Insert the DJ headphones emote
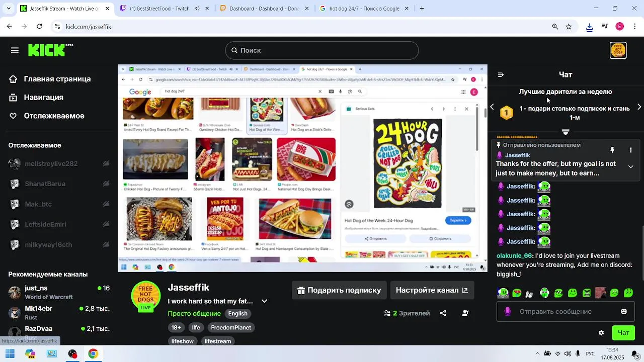This screenshot has width=644, height=362. 503,293
